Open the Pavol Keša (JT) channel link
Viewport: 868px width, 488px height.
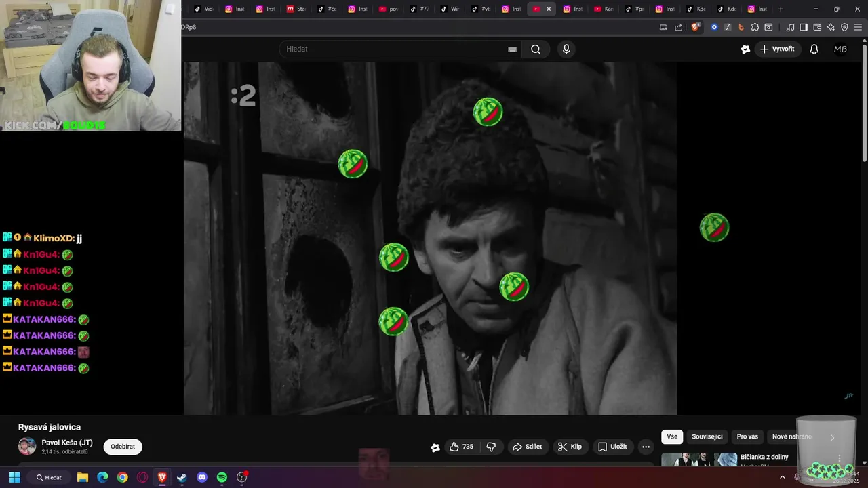coord(67,443)
